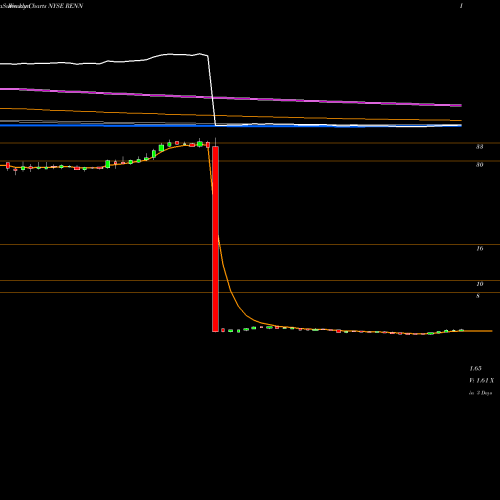Image resolution: width=500 pixels, height=500 pixels.
Task: Click the 30 price axis label
Action: 479,165
